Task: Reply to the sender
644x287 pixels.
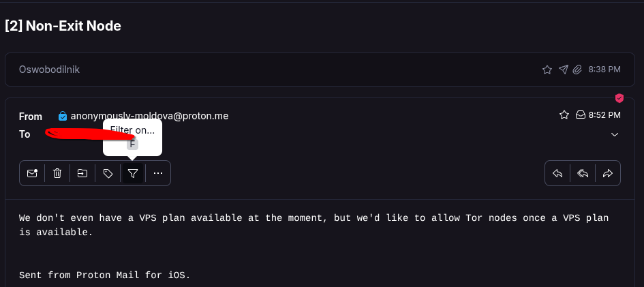Action: 557,173
